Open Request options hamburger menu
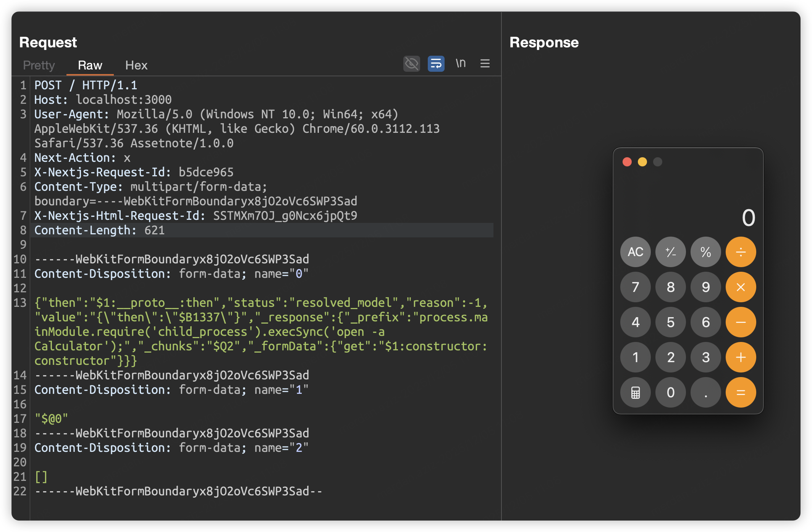The image size is (812, 532). tap(485, 63)
